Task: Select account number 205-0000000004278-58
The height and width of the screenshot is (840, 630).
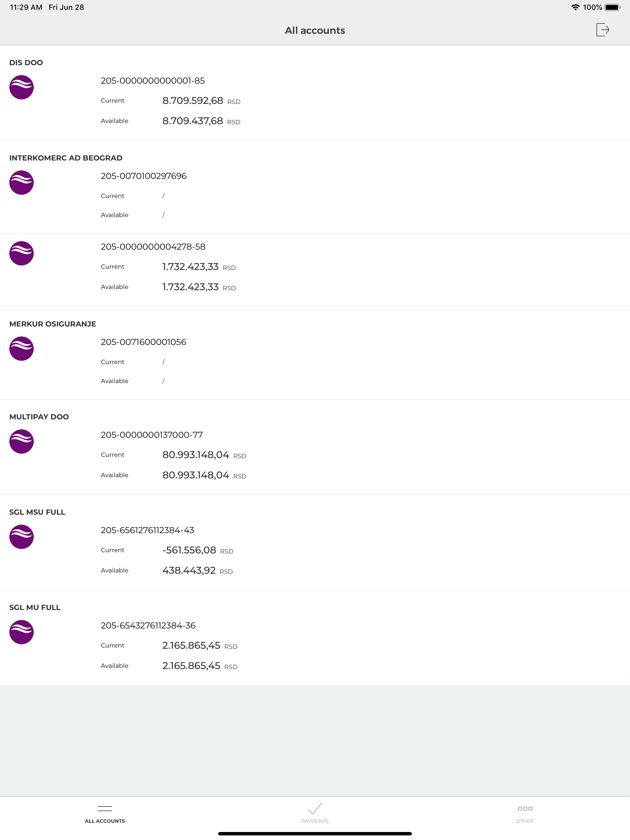Action: click(x=153, y=247)
